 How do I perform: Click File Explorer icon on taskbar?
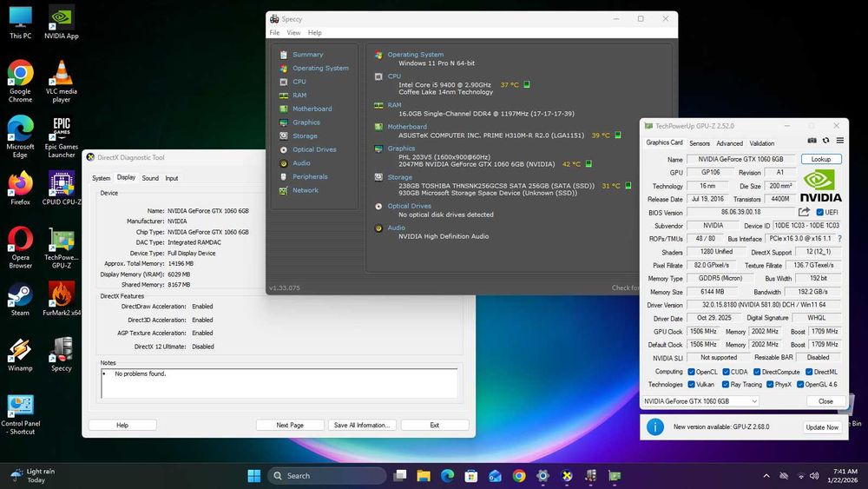pos(424,476)
